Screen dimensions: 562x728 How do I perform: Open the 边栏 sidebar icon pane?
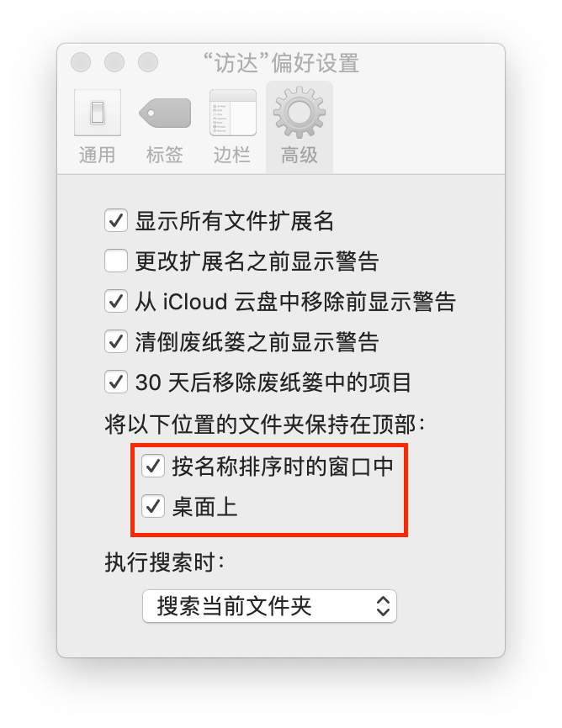(x=232, y=113)
